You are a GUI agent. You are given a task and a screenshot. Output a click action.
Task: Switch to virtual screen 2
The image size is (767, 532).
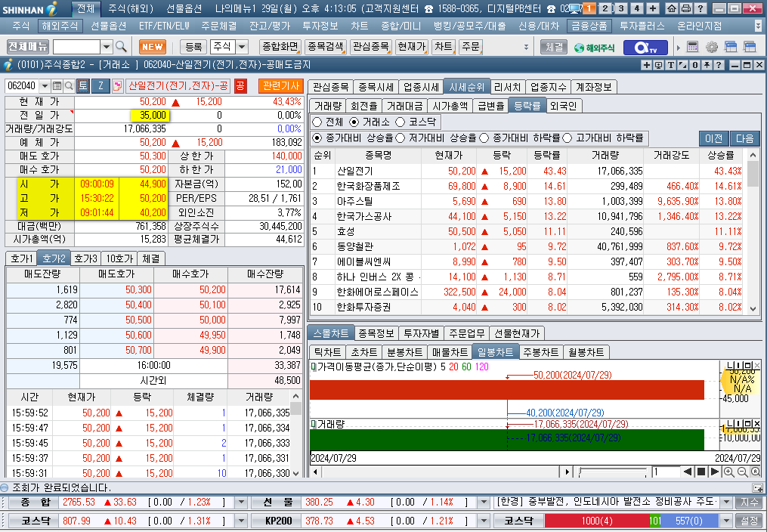(605, 8)
